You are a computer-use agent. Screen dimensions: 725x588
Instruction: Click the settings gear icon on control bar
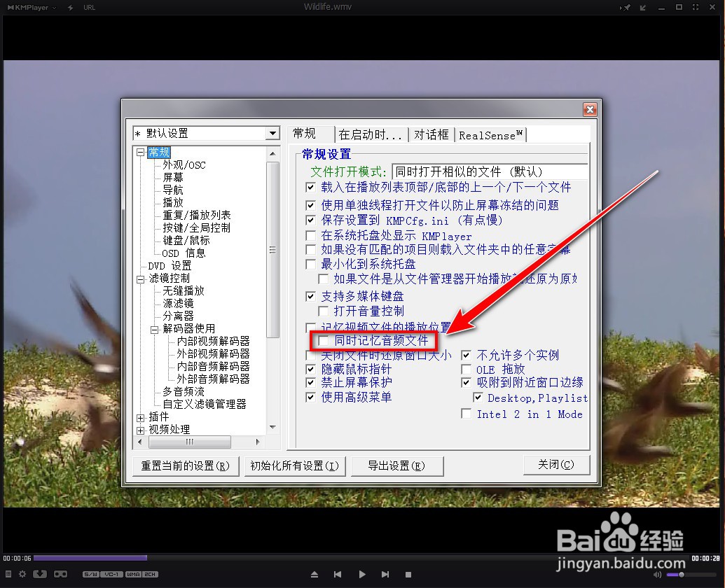click(22, 574)
